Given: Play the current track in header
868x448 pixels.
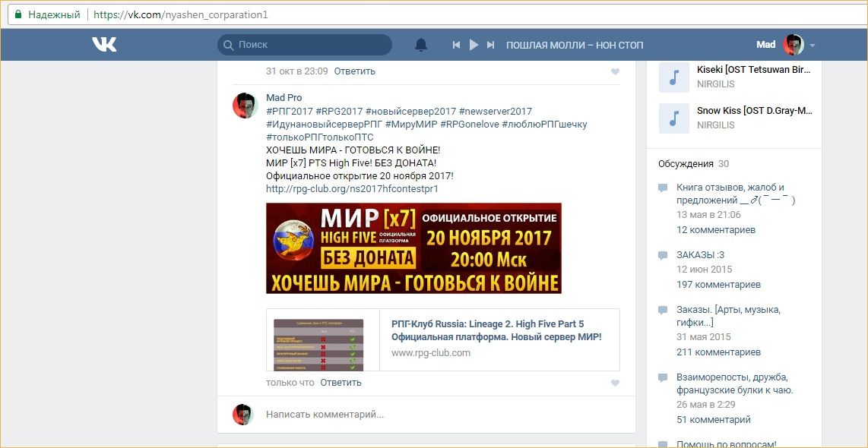Looking at the screenshot, I should 474,45.
